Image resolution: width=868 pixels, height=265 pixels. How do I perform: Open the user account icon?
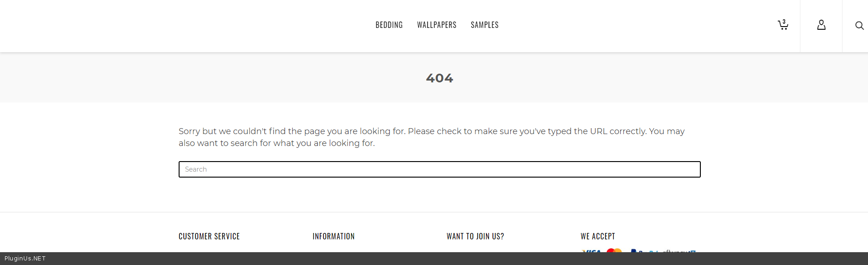click(821, 25)
